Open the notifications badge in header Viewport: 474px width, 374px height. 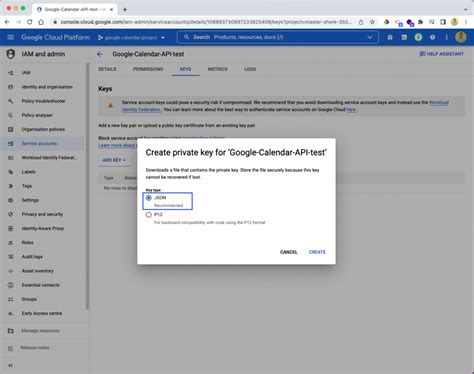(418, 37)
